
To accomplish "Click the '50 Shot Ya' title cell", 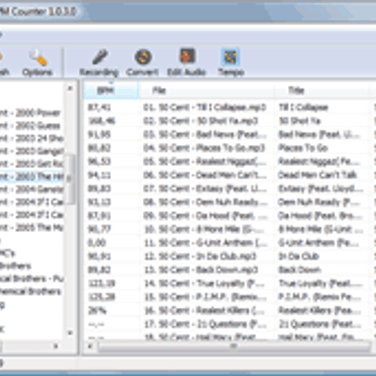I will coord(300,121).
